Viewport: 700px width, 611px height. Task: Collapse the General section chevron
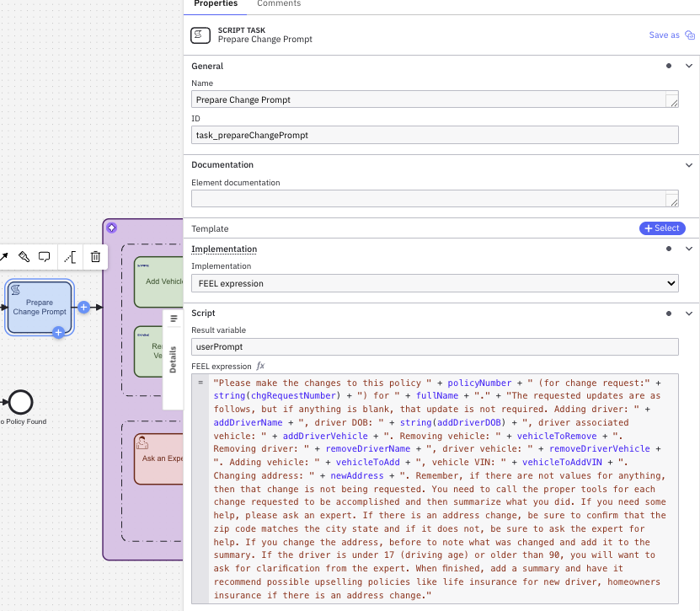(x=689, y=66)
